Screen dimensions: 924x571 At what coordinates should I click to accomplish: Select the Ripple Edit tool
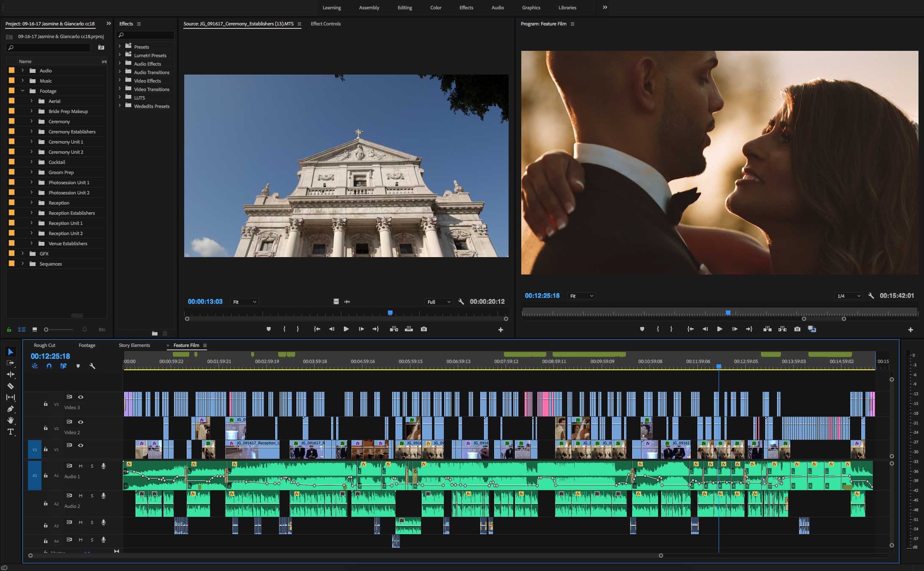[11, 374]
